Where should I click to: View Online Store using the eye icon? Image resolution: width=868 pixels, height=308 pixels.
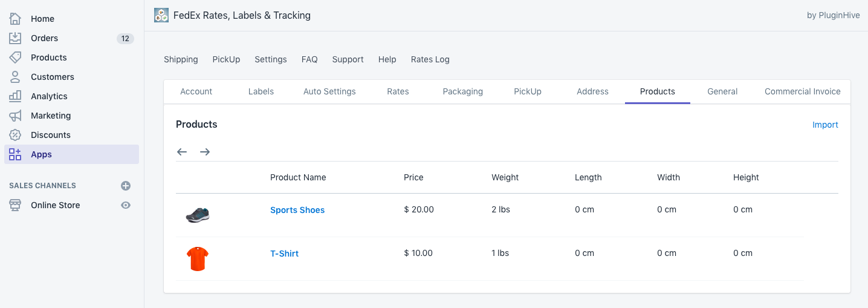pyautogui.click(x=126, y=205)
